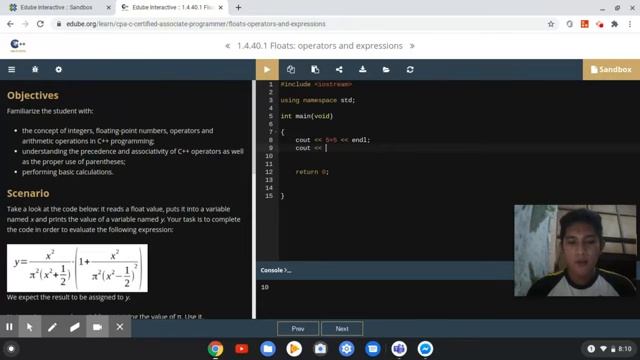Viewport: 640px width, 360px height.
Task: Close the recording toolbar with X
Action: coord(120,327)
